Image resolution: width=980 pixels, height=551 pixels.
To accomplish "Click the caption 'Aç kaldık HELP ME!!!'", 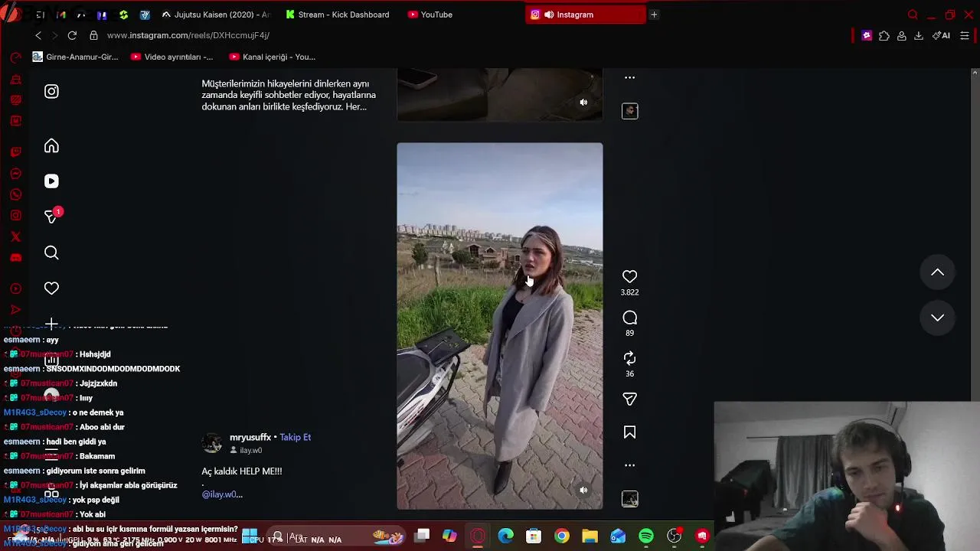I will tap(242, 471).
